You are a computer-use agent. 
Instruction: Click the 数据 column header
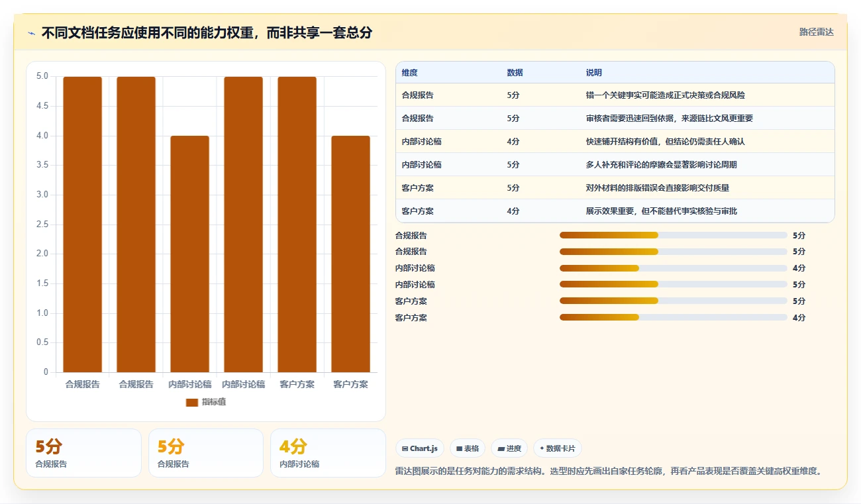point(515,73)
